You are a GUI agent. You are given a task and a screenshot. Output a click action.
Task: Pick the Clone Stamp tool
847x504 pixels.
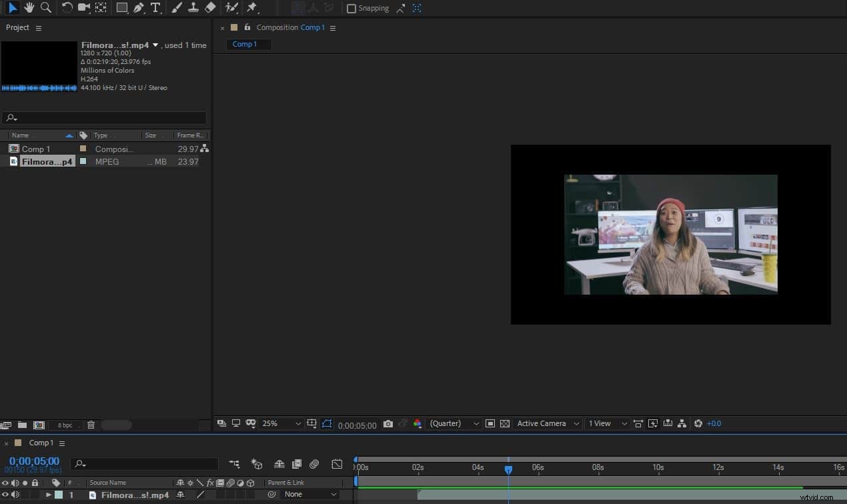(x=193, y=8)
